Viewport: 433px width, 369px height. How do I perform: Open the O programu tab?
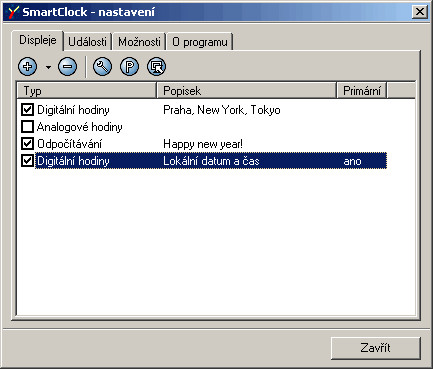point(200,42)
